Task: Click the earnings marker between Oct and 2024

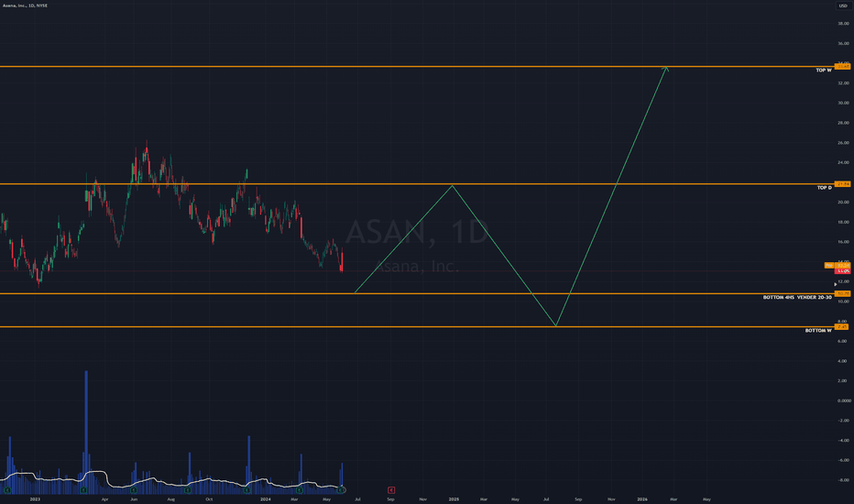Action: (x=246, y=490)
